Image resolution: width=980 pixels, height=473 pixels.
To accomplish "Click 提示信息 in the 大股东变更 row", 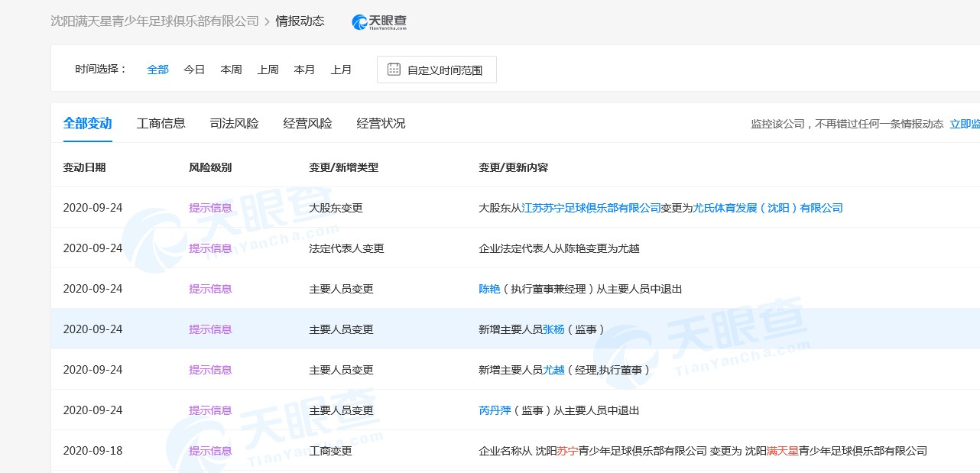I will coord(210,208).
